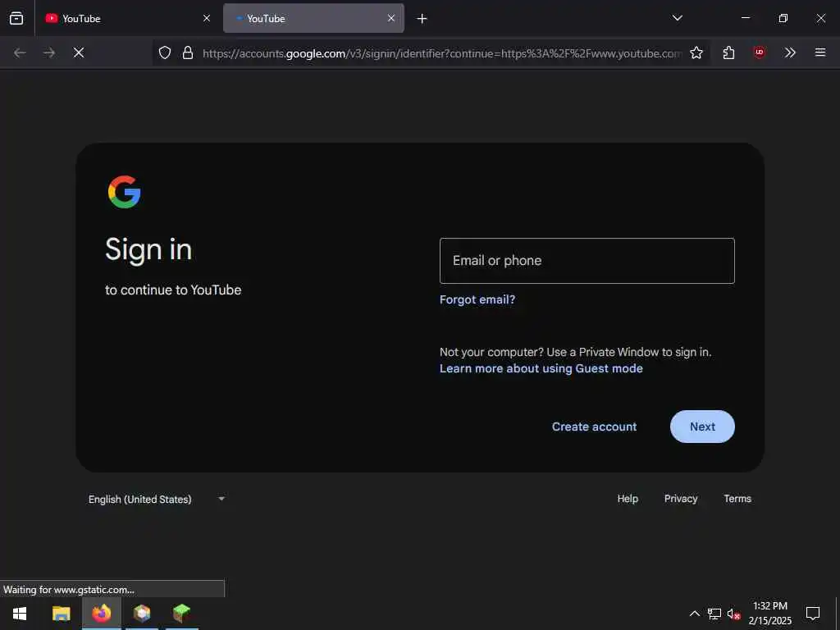
Task: Open Learn more about using Guest mode
Action: (541, 368)
